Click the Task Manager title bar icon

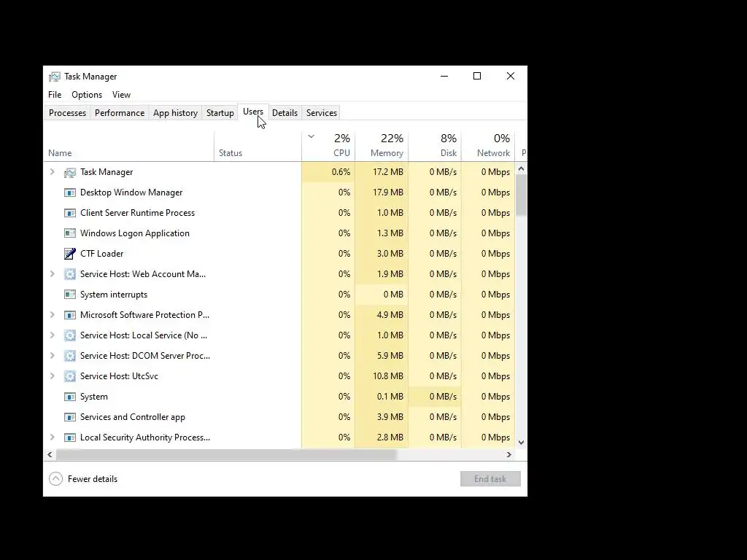point(55,77)
